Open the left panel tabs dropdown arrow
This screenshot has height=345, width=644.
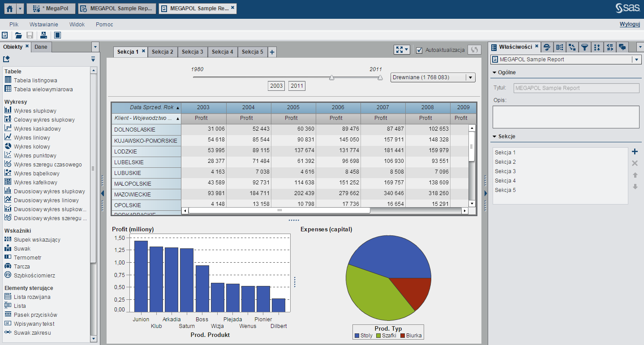point(94,47)
